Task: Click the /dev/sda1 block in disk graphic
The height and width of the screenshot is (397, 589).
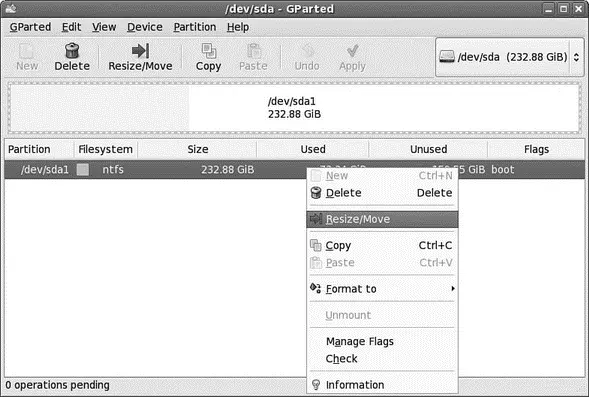Action: pos(294,108)
